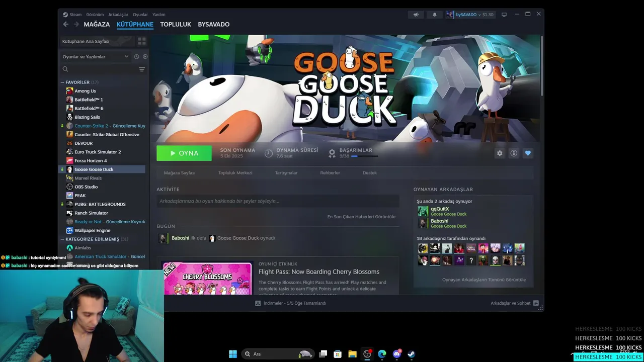Go back with the left arrow
This screenshot has height=362, width=644.
point(65,24)
